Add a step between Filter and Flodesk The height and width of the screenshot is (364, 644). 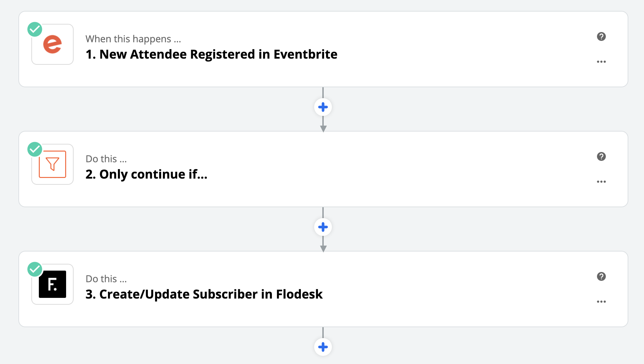pyautogui.click(x=323, y=227)
